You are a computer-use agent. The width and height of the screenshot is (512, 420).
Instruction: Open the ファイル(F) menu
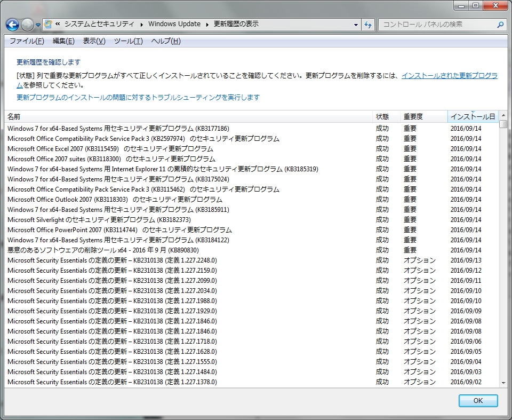click(27, 41)
